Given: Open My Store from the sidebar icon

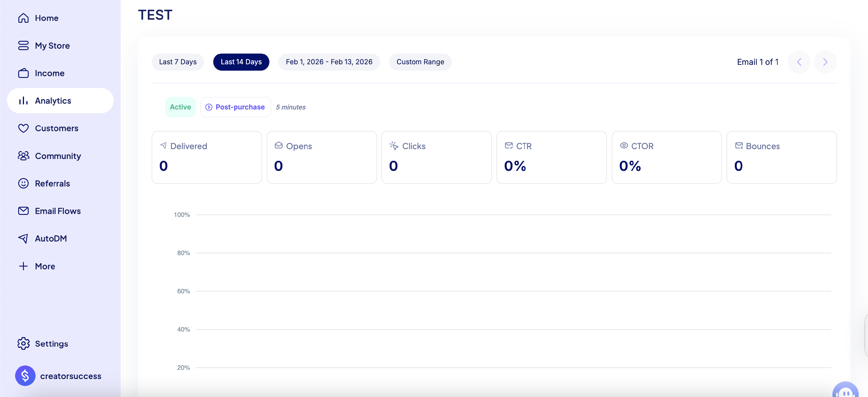Looking at the screenshot, I should pyautogui.click(x=23, y=45).
